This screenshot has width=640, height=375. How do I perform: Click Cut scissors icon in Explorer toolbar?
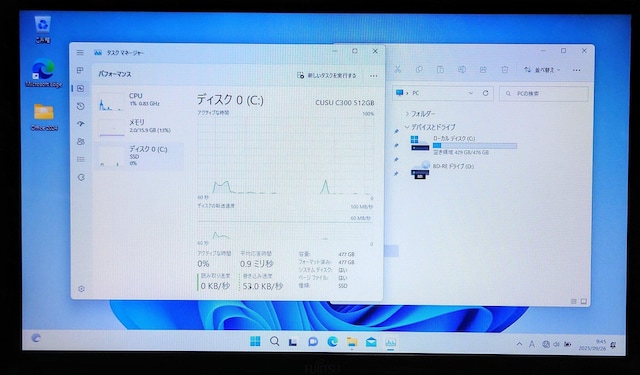tap(398, 70)
